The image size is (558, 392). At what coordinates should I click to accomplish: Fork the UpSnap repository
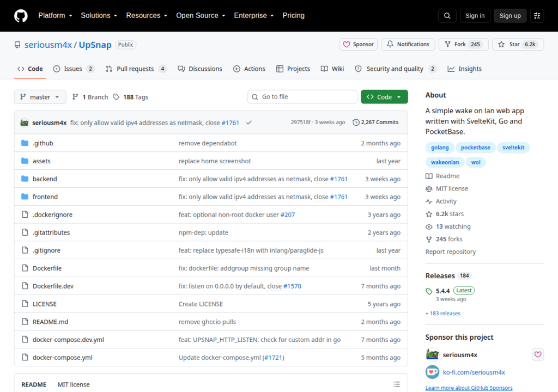tap(463, 45)
